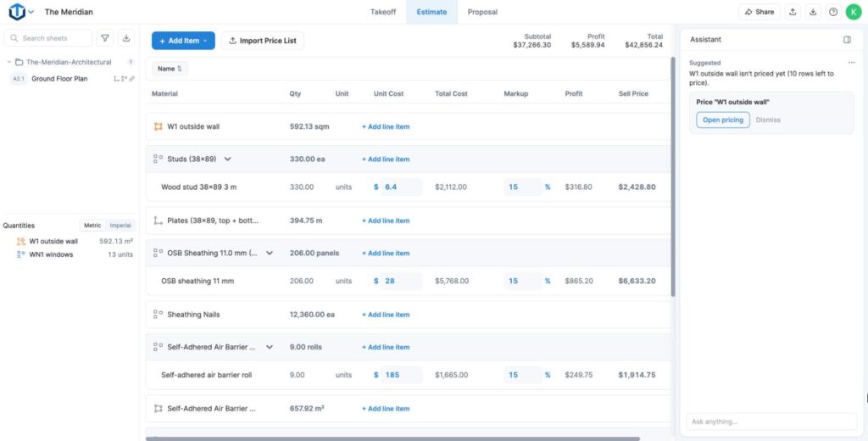Click the download icon in the top bar
Screen dimensions: 868x441
click(x=813, y=12)
